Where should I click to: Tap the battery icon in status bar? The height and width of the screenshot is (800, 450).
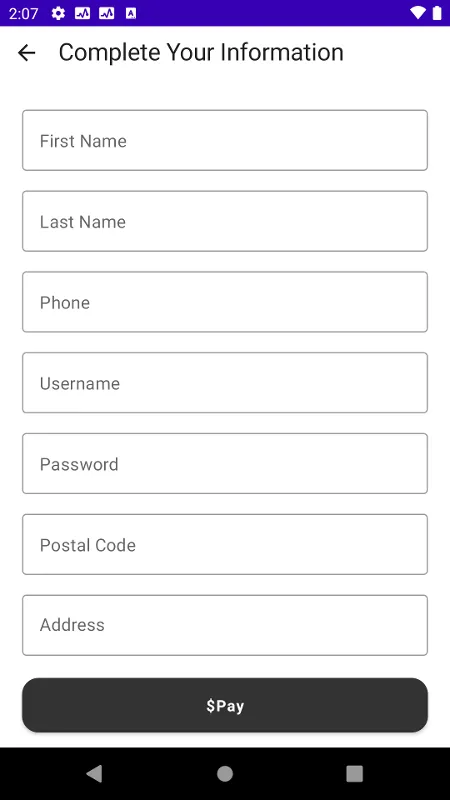437,13
